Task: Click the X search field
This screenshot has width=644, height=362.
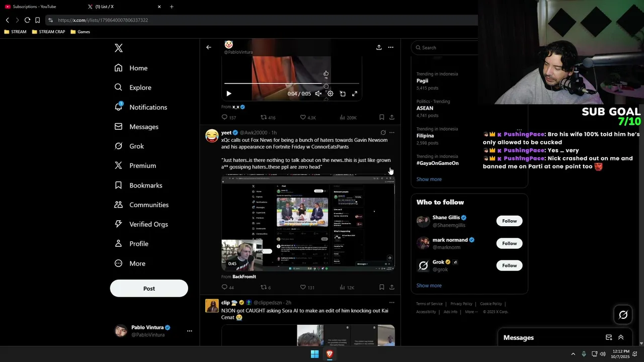Action: click(445, 47)
